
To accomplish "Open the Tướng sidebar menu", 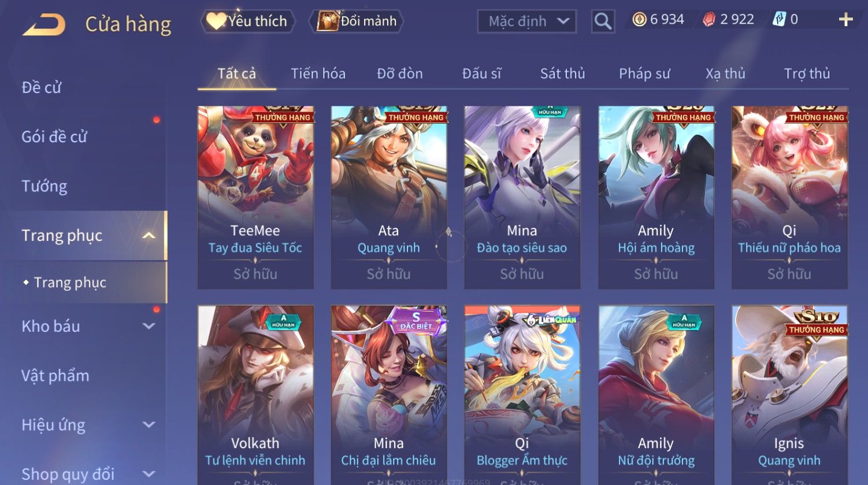I will pos(44,186).
